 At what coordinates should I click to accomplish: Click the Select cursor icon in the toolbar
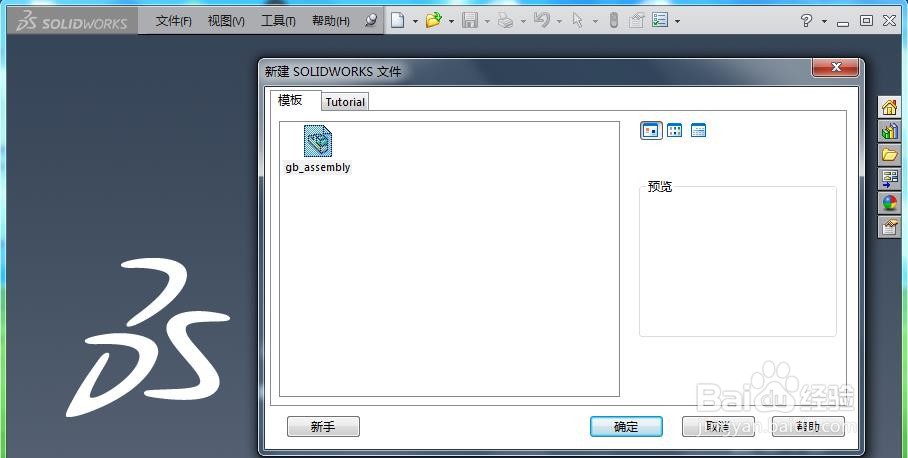point(577,21)
